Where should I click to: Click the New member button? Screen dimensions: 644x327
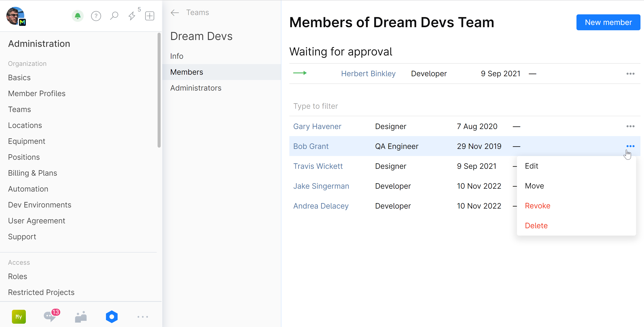[x=608, y=22]
